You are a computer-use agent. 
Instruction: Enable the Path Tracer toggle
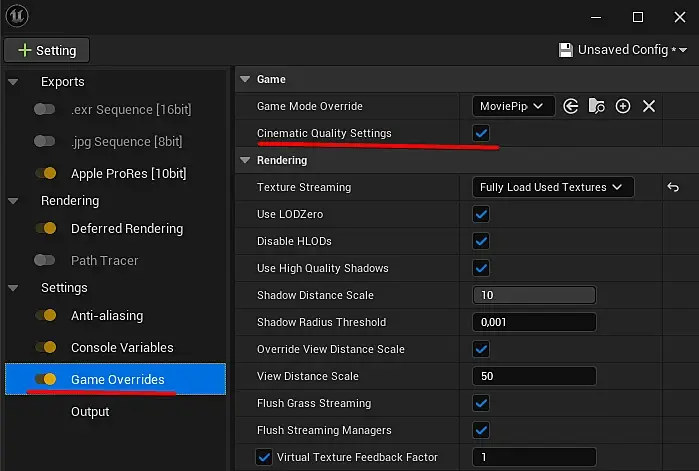pos(45,261)
